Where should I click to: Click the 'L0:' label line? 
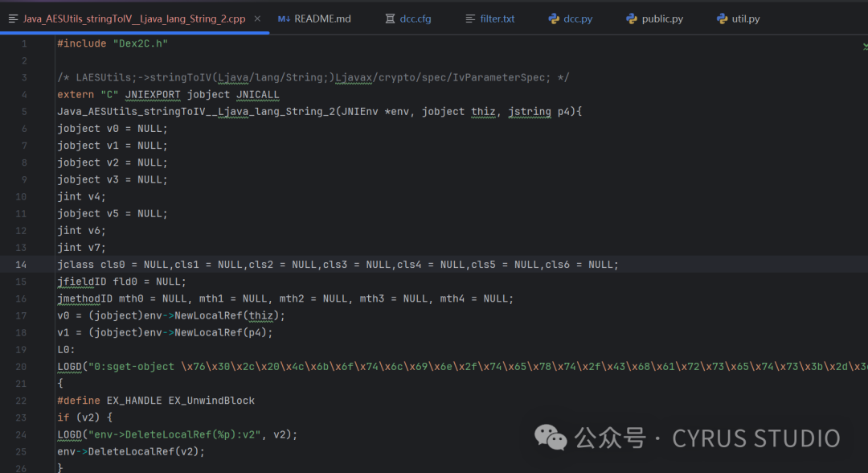[x=66, y=350]
